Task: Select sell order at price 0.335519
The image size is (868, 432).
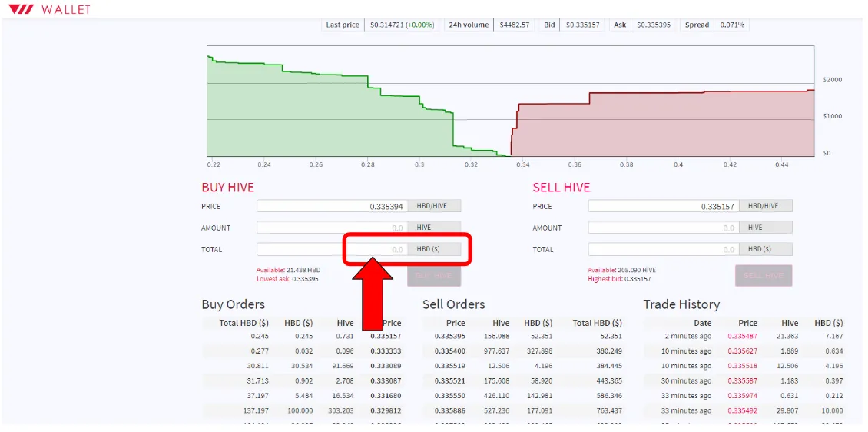Action: pyautogui.click(x=524, y=366)
